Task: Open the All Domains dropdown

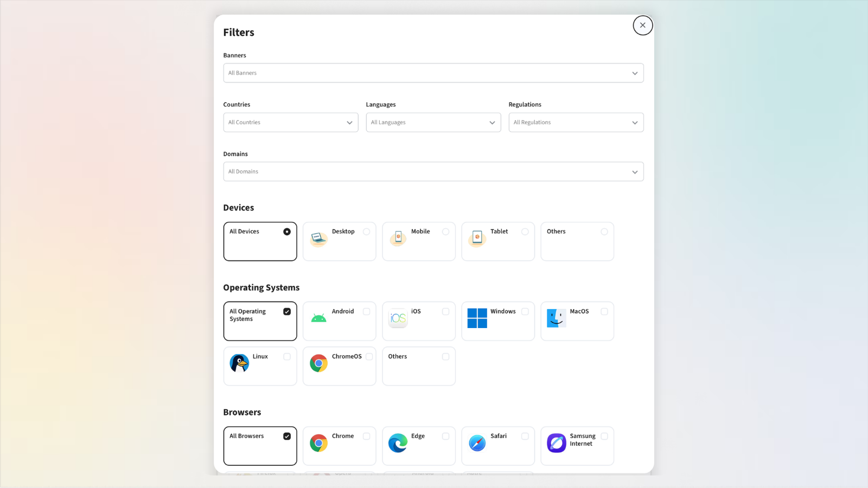Action: tap(433, 172)
